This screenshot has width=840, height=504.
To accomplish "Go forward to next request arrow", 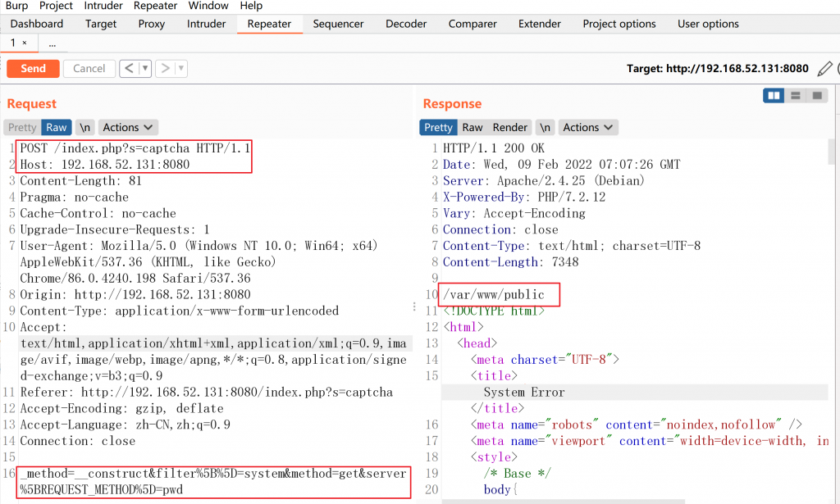I will [166, 69].
